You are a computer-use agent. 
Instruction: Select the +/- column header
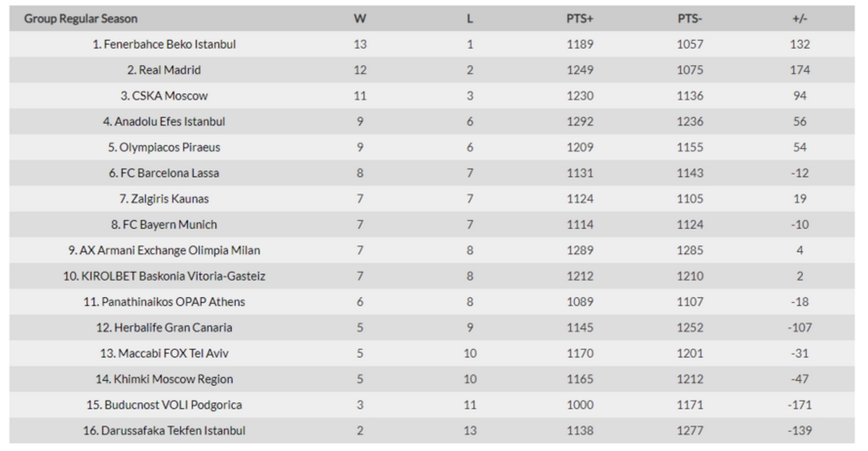tap(799, 19)
